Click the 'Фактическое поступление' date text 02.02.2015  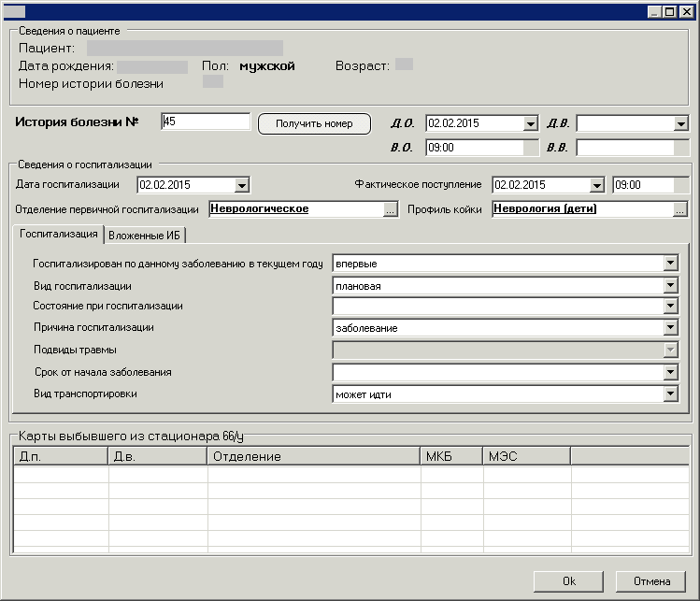(520, 185)
